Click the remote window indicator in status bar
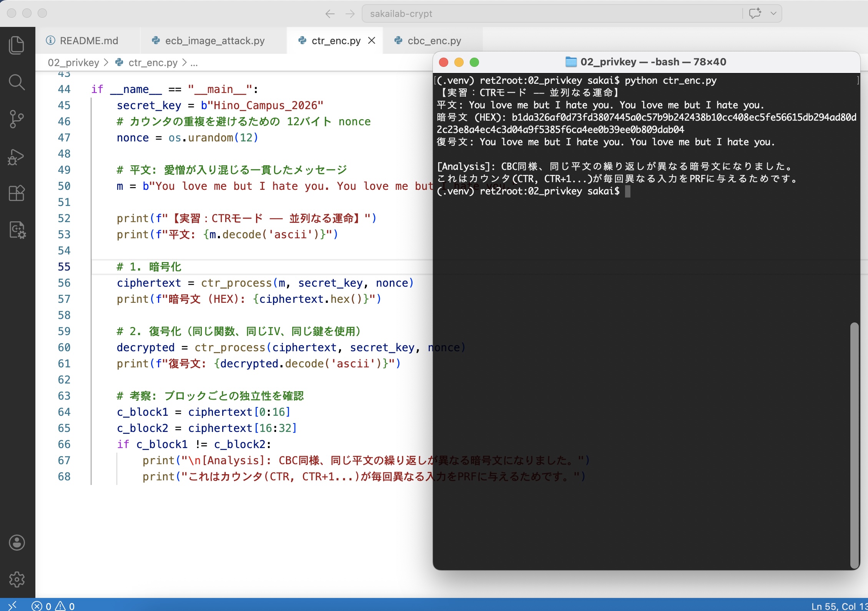The height and width of the screenshot is (611, 868). pyautogui.click(x=12, y=606)
